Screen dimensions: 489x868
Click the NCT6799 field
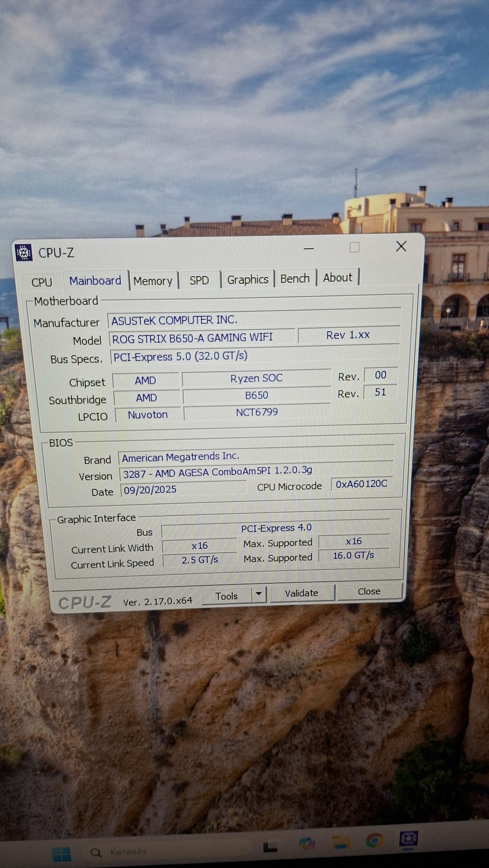(x=257, y=412)
